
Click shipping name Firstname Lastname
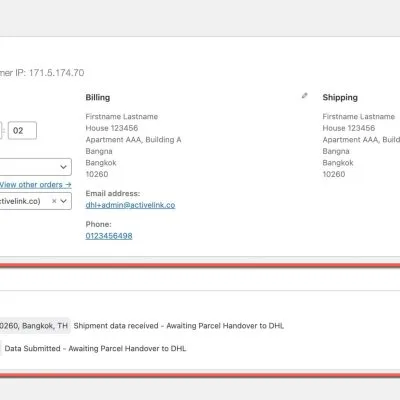tap(359, 117)
